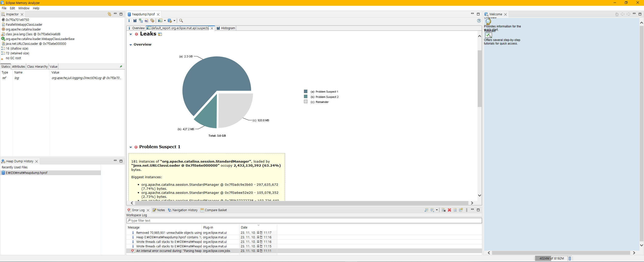Viewport: 644px width, 262px height.
Task: Click the run expert system reports icon
Action: click(160, 21)
